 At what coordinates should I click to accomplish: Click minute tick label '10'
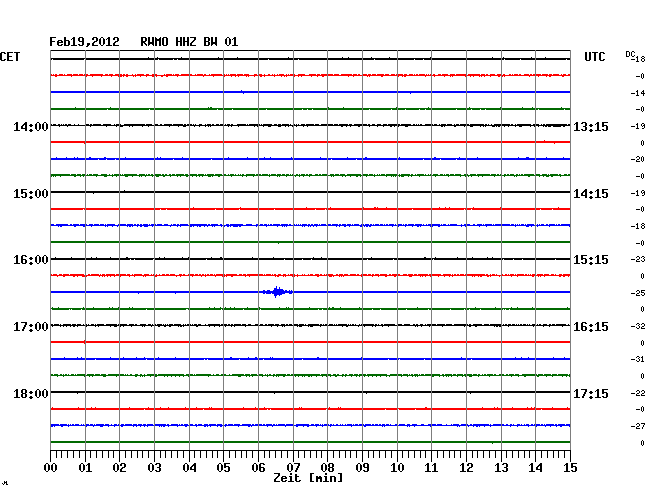point(397,468)
